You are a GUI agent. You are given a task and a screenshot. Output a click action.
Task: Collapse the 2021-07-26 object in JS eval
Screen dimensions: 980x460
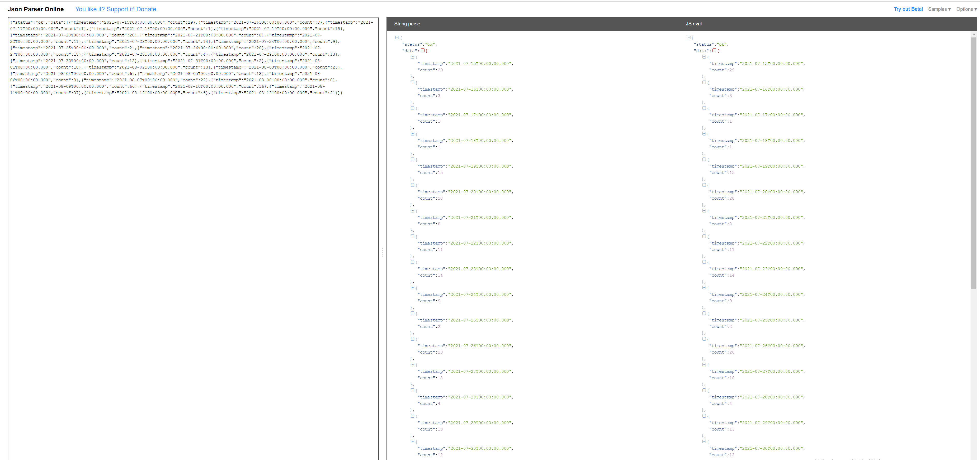point(704,339)
